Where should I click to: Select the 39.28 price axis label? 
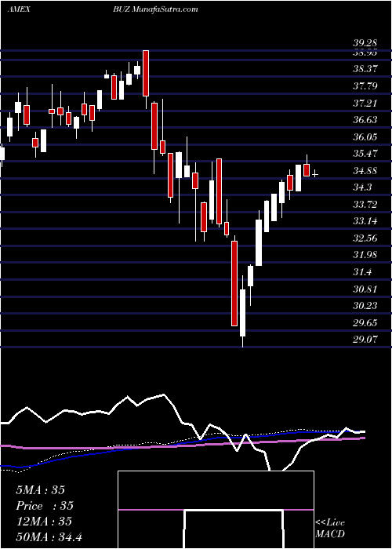click(365, 43)
